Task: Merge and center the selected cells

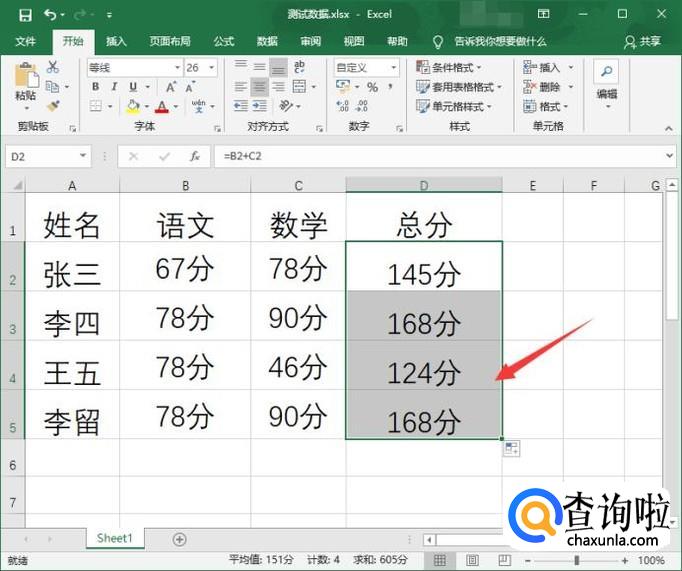Action: point(299,87)
